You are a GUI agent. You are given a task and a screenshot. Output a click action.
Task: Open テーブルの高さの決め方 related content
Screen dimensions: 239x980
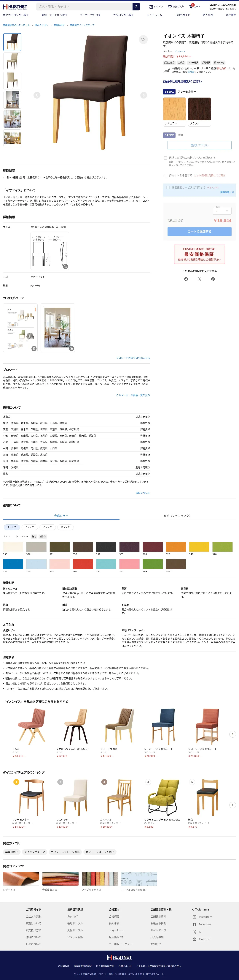coord(139,882)
